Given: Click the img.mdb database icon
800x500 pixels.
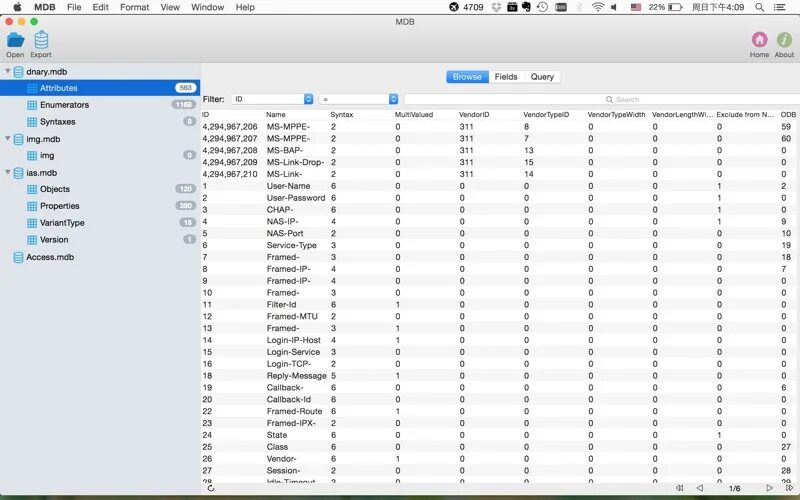Looking at the screenshot, I should coord(18,139).
